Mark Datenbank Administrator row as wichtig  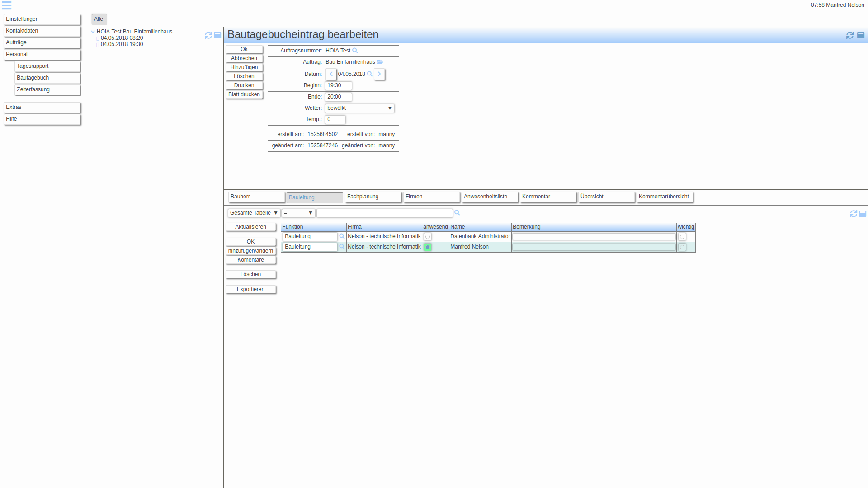682,237
